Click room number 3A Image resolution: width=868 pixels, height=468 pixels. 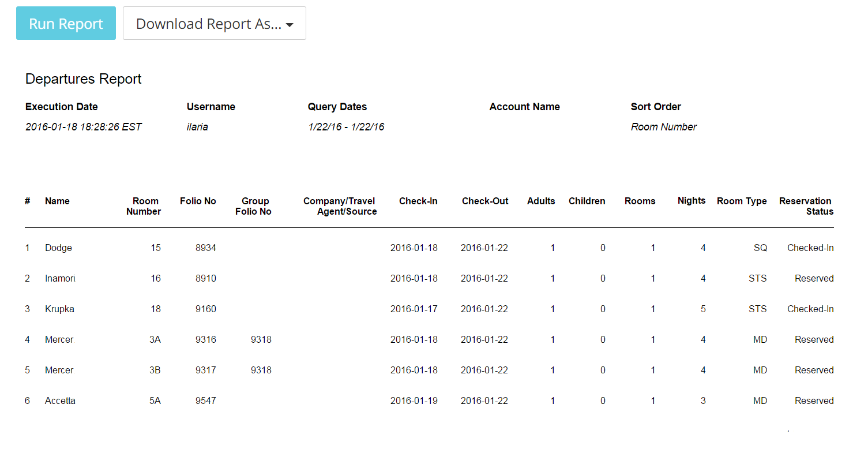pyautogui.click(x=155, y=340)
